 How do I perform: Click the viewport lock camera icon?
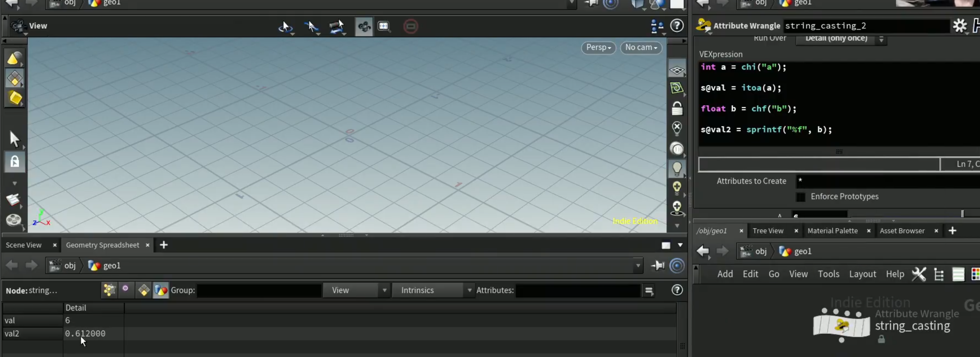[x=677, y=108]
